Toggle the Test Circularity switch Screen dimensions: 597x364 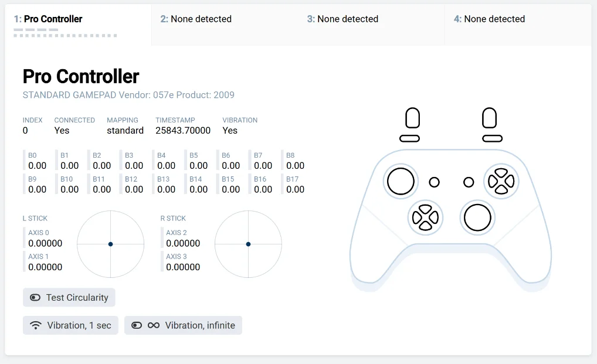[69, 297]
